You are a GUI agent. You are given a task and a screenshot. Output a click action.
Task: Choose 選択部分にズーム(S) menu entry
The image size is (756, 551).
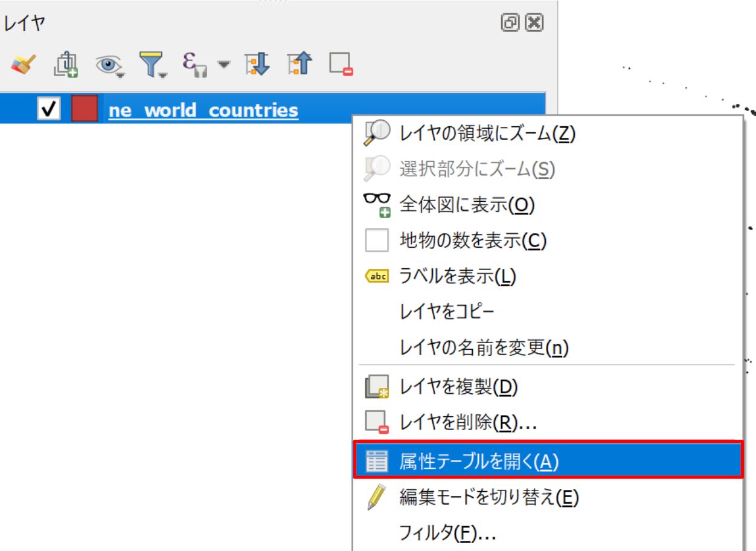pyautogui.click(x=547, y=169)
